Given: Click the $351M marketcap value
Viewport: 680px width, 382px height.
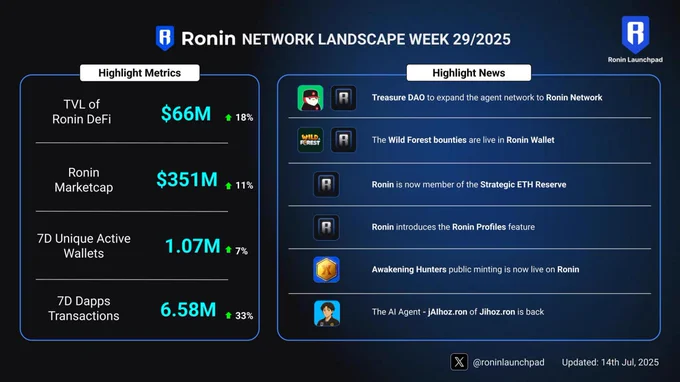Looking at the screenshot, I should (x=187, y=179).
